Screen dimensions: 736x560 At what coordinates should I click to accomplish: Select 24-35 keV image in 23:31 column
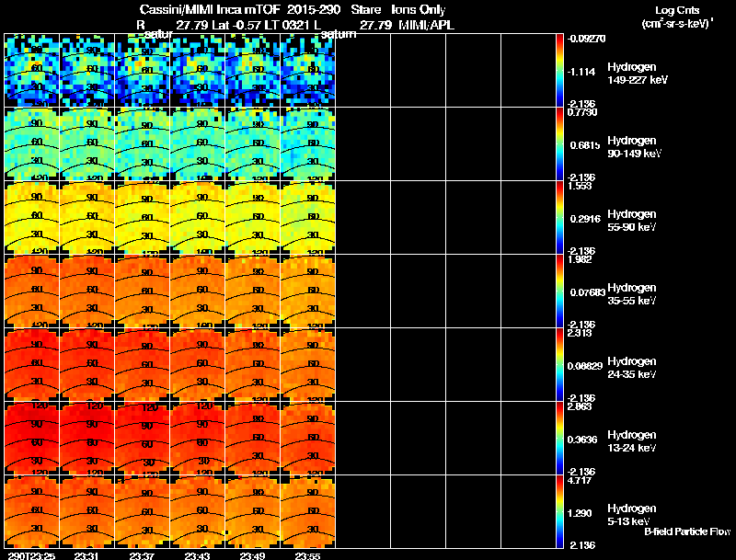click(86, 365)
